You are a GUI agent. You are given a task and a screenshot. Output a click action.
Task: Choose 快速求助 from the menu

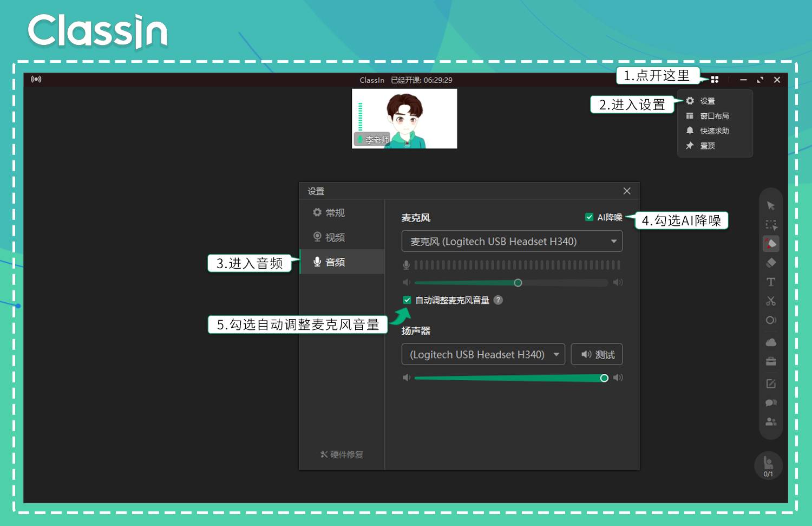coord(715,131)
